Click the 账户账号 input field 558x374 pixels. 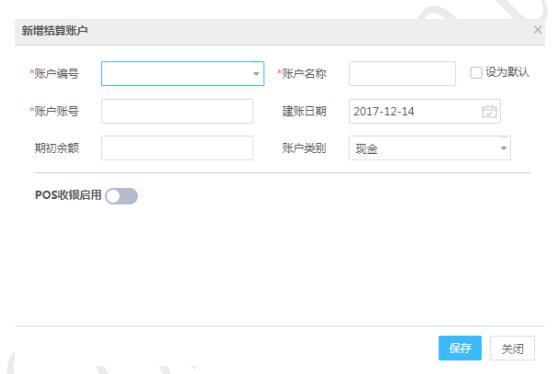tap(177, 111)
